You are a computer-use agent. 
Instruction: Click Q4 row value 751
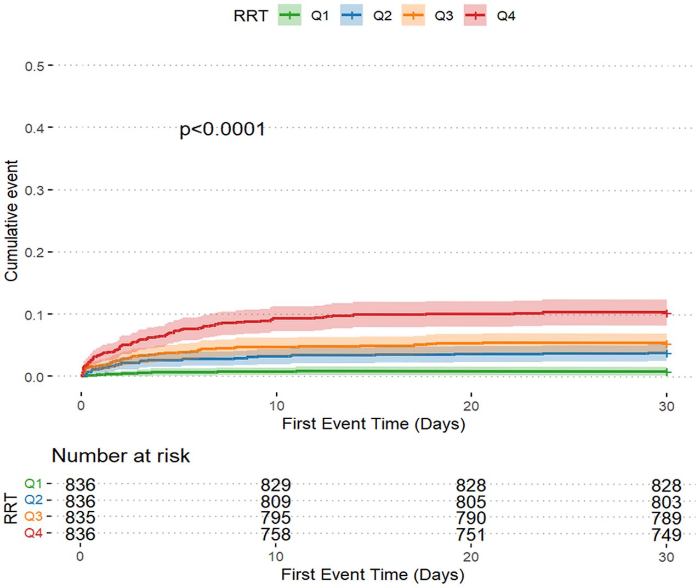point(471,534)
